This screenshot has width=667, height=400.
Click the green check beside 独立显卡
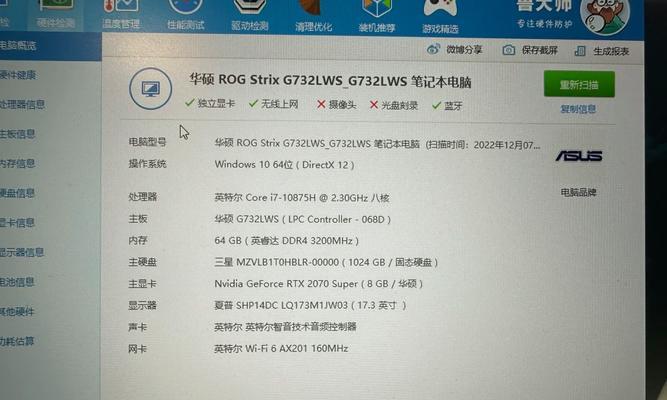coord(190,103)
